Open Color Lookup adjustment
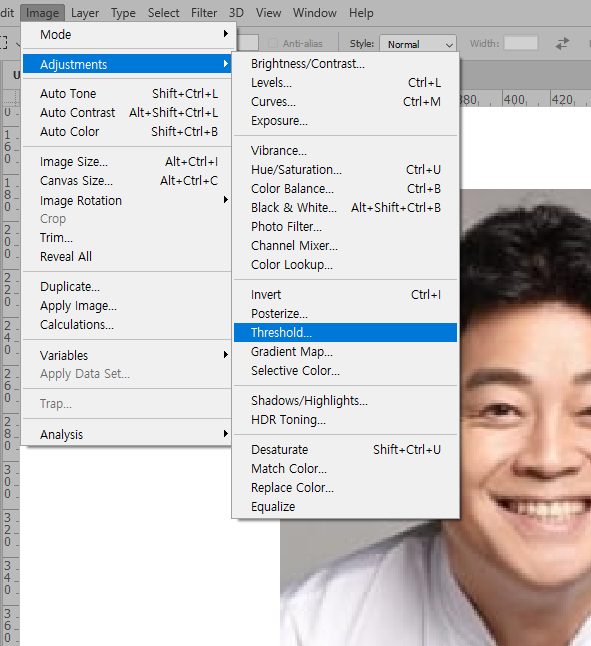The height and width of the screenshot is (646, 591). point(346,264)
